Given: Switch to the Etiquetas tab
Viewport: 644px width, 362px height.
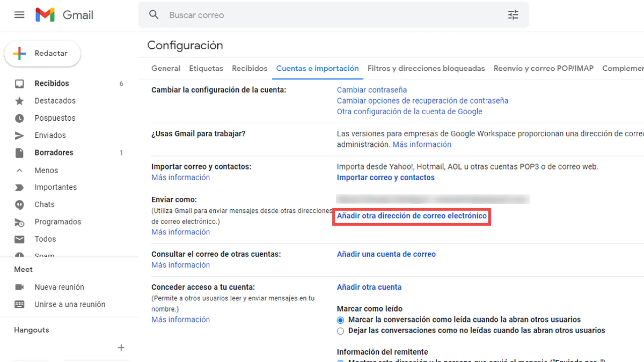Looking at the screenshot, I should pyautogui.click(x=206, y=68).
